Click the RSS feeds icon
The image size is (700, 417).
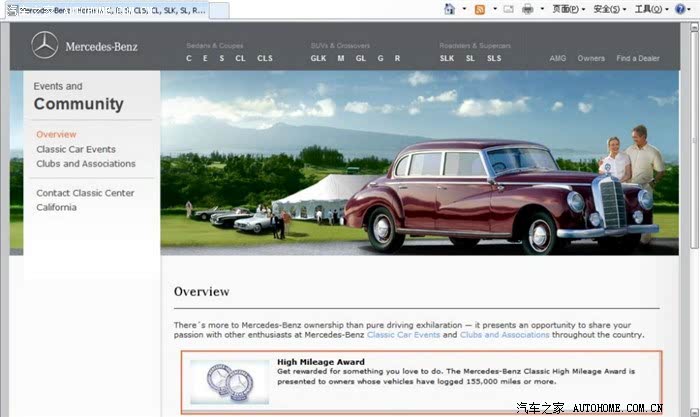click(x=480, y=9)
